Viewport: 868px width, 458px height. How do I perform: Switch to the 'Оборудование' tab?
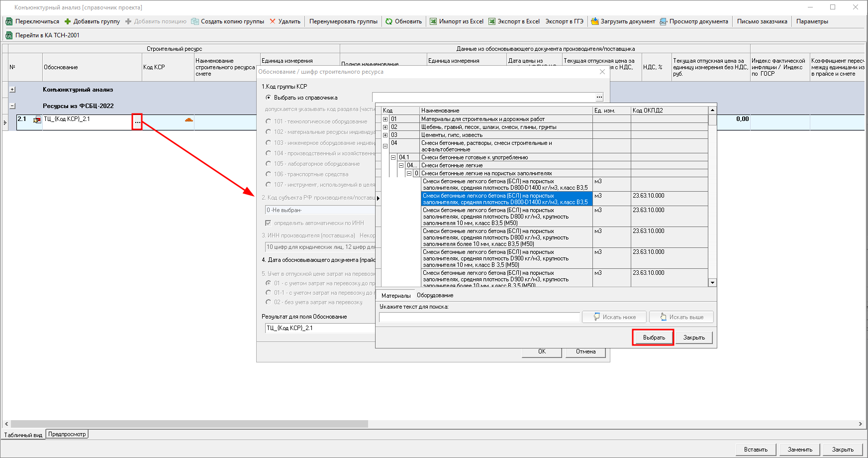pyautogui.click(x=435, y=295)
